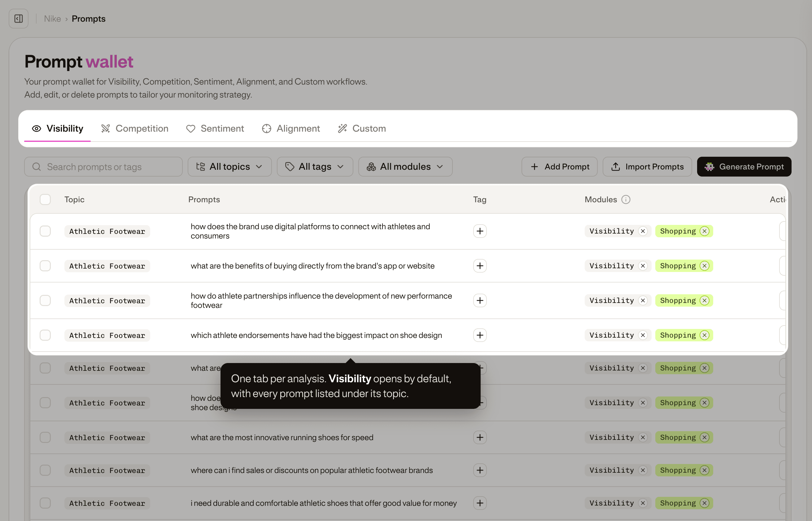Screen dimensions: 812x521
Task: Check the select-all checkbox in table header
Action: coord(45,199)
